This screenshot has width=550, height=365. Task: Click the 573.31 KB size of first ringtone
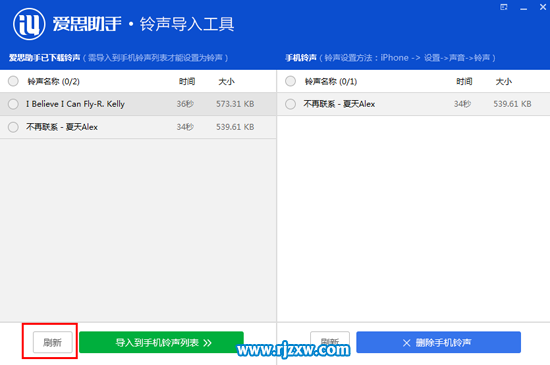[235, 104]
